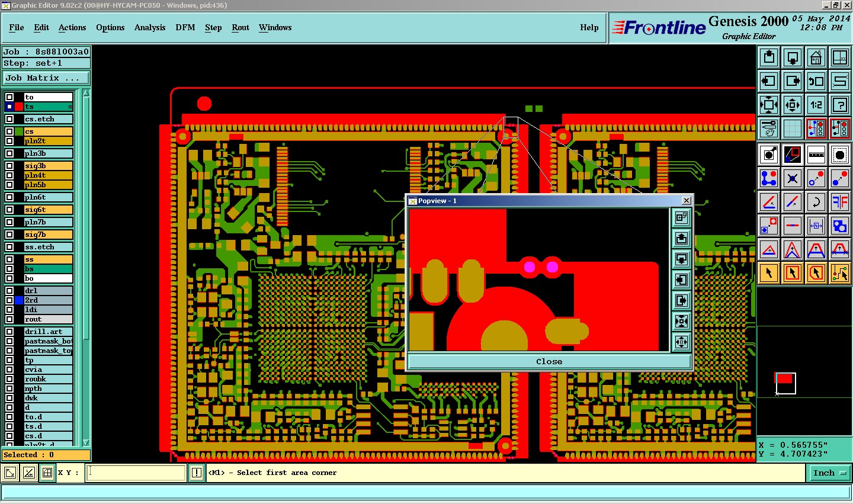The width and height of the screenshot is (853, 504).
Task: Click the pan left icon in main toolbar
Action: click(769, 81)
